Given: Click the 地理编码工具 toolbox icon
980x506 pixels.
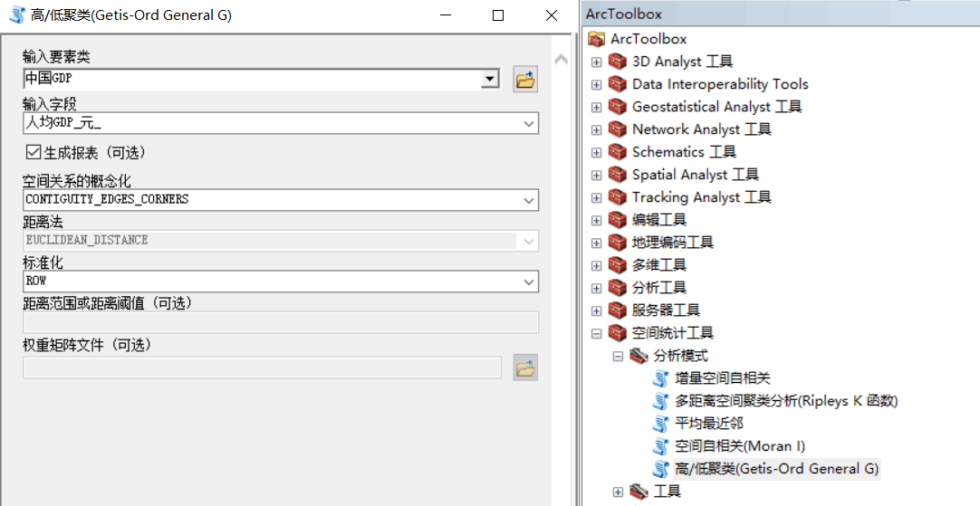Looking at the screenshot, I should coord(618,243).
